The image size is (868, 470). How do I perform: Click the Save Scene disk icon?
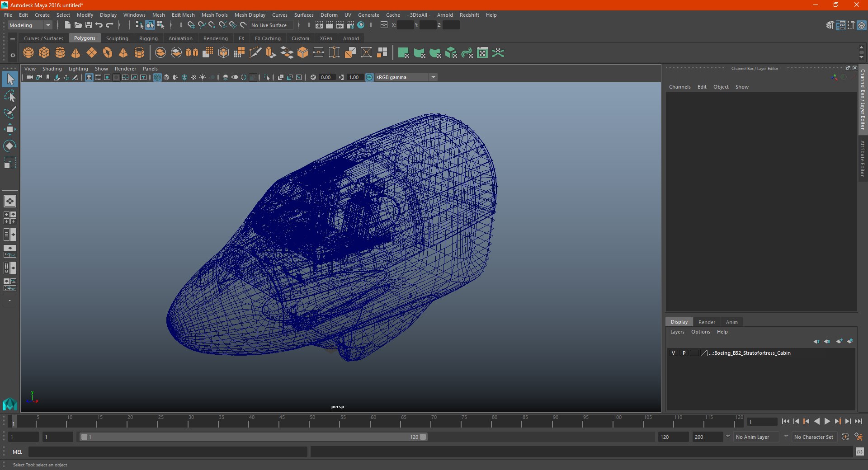(x=89, y=25)
